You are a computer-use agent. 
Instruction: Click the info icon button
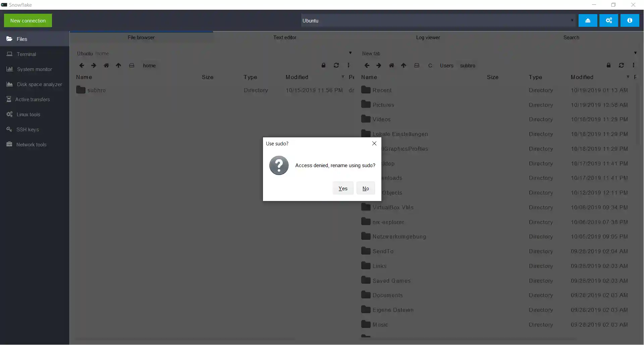click(630, 20)
